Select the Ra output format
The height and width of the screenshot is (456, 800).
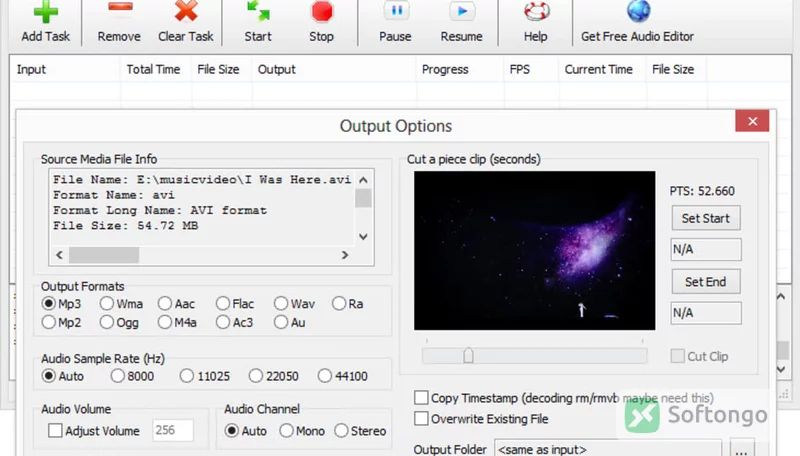pyautogui.click(x=339, y=303)
